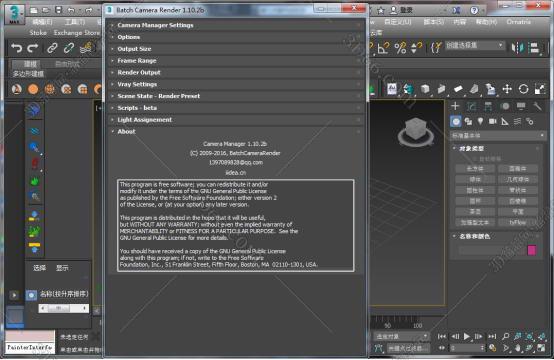Viewport: 554px width, 360px height.
Task: Go to start of animation
Action: click(x=442, y=336)
